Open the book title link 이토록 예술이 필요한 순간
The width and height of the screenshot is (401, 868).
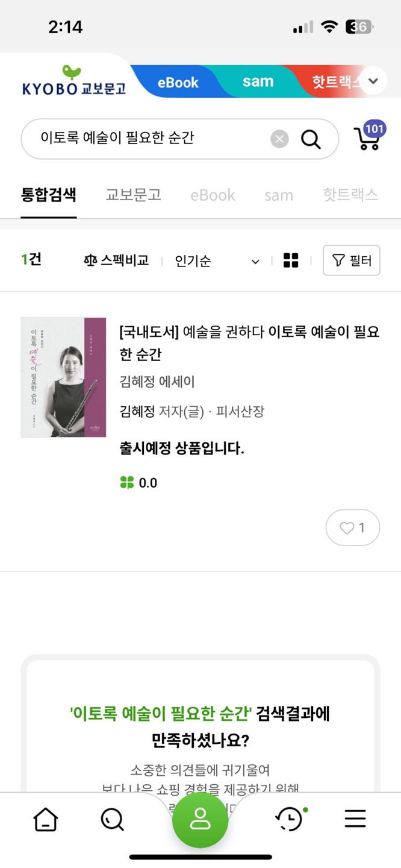pos(249,342)
